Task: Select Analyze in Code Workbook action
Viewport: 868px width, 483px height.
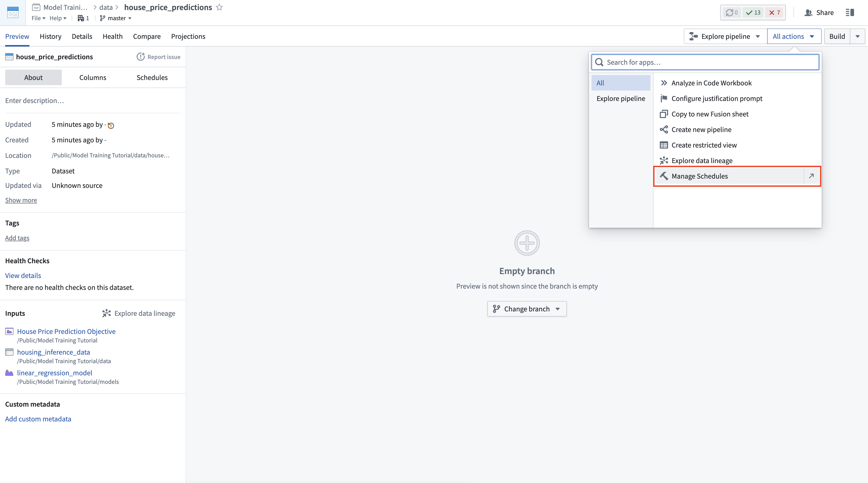Action: 737,83
